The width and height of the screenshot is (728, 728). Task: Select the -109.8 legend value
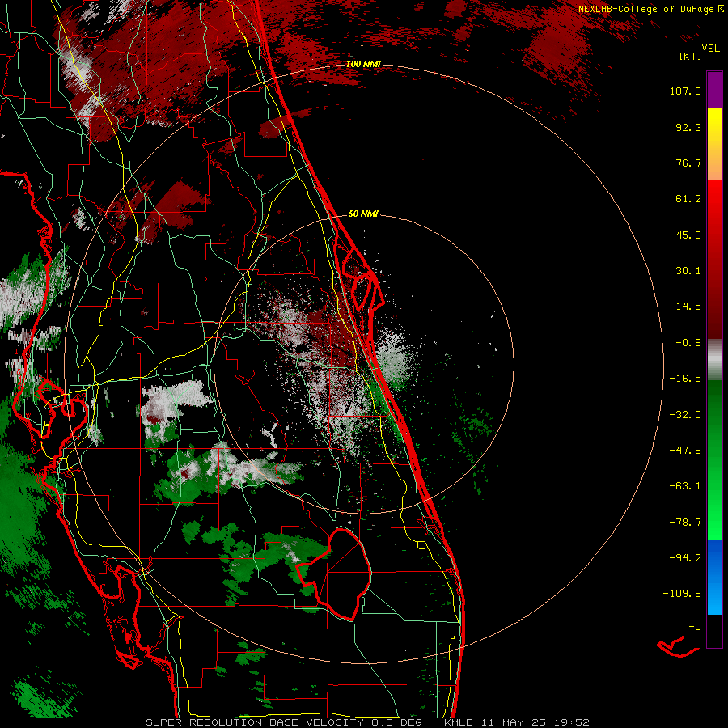coord(683,594)
